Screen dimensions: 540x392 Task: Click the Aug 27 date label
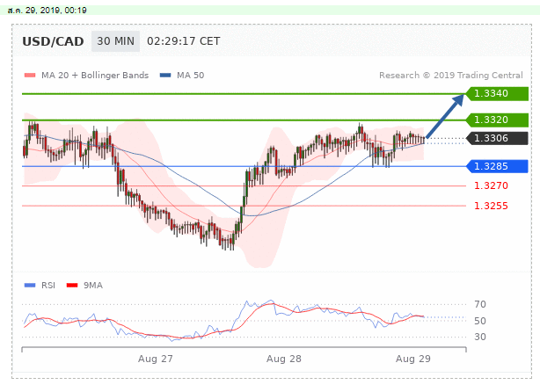[156, 359]
